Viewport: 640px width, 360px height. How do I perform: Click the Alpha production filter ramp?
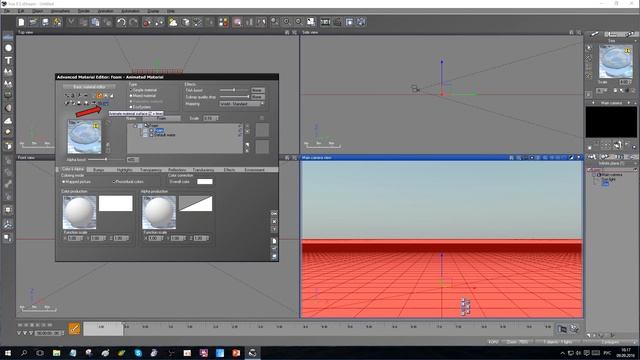(196, 203)
